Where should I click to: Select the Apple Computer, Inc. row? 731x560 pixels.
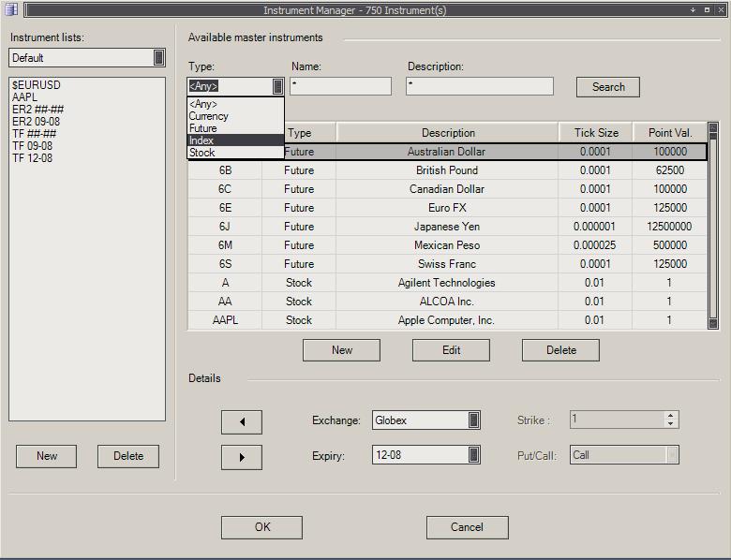click(x=445, y=320)
